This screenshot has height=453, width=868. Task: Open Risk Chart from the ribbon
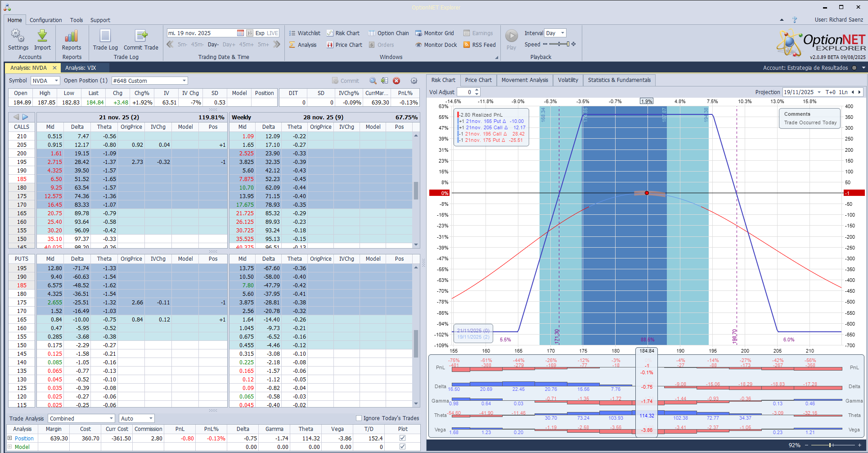(x=343, y=33)
